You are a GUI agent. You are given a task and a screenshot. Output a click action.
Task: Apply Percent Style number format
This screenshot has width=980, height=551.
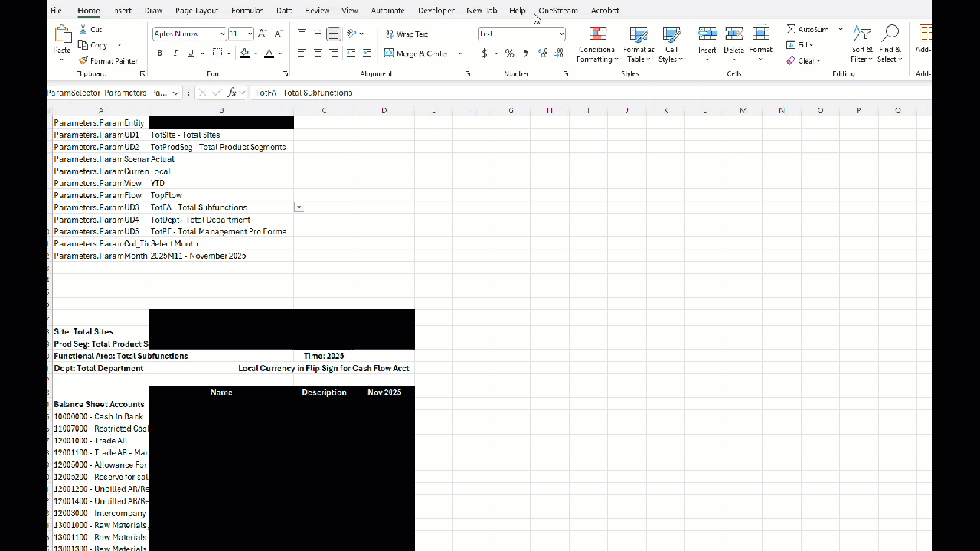tap(509, 54)
